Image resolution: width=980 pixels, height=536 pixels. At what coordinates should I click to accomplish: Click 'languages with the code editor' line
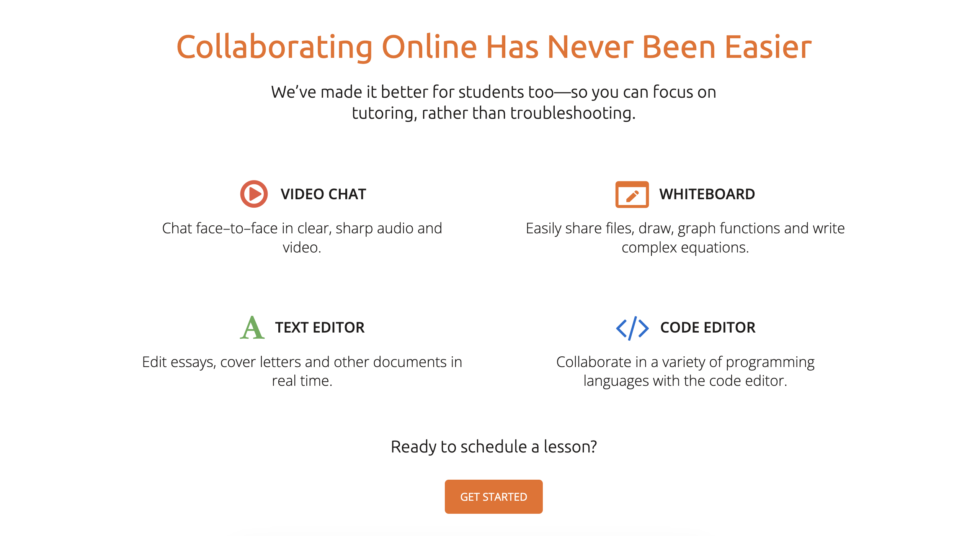tap(685, 381)
